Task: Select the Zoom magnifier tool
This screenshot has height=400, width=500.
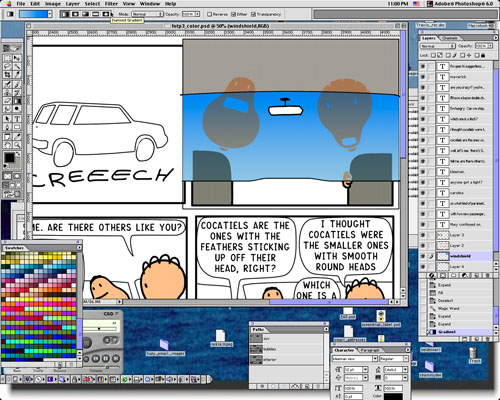Action: coord(17,145)
